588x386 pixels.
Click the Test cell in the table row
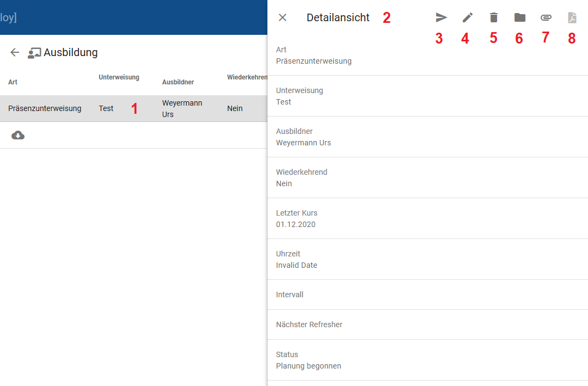point(106,108)
